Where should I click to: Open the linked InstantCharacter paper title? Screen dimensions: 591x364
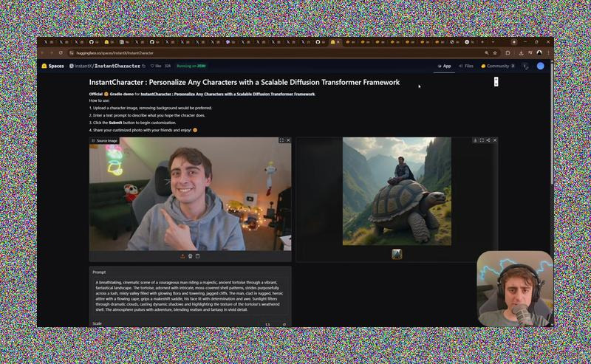(228, 95)
